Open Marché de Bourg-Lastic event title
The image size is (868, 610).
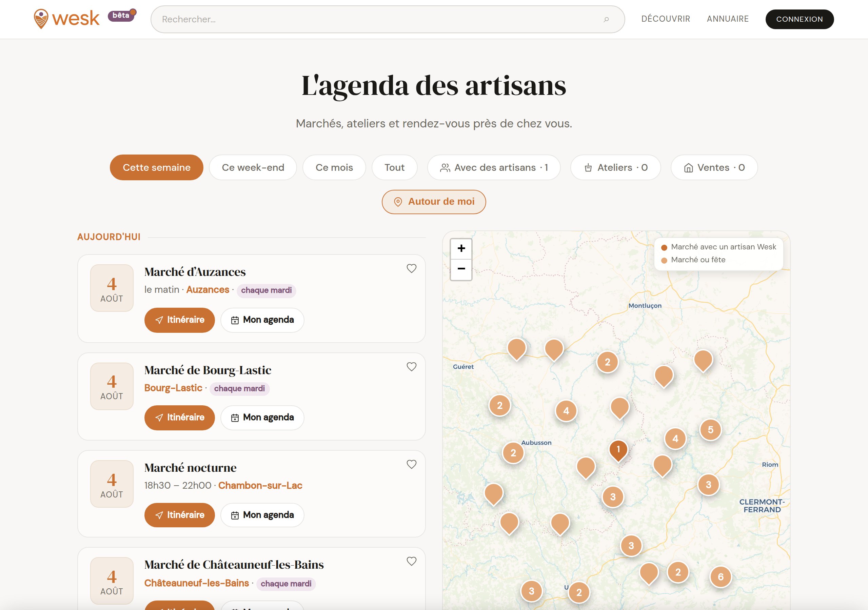[x=208, y=370]
